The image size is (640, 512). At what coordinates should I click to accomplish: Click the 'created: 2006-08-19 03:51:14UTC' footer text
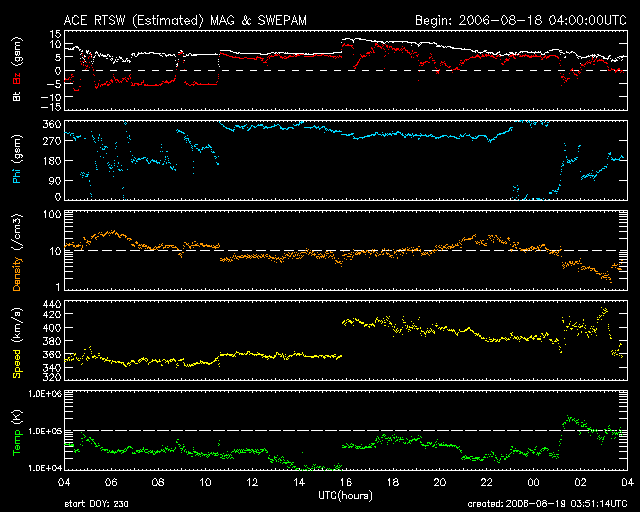tap(547, 504)
